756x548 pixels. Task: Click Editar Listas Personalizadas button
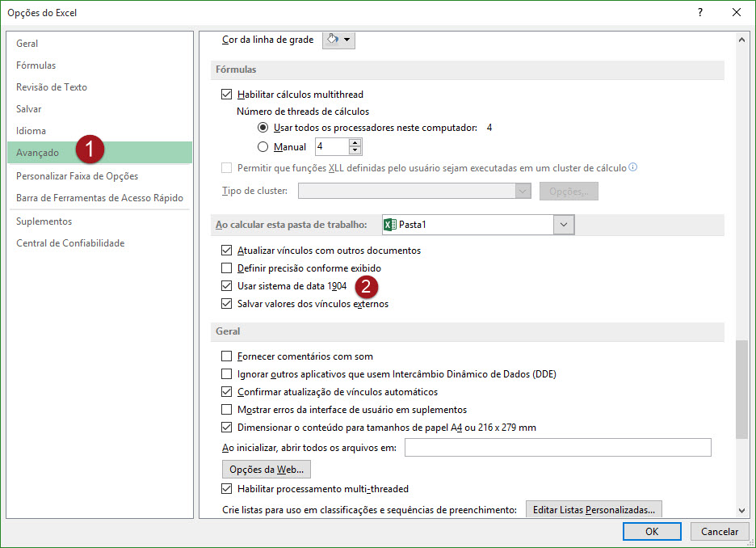594,509
